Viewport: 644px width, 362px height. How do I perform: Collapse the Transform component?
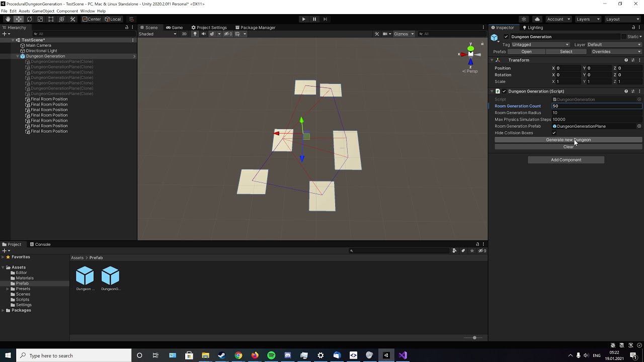[x=492, y=60]
